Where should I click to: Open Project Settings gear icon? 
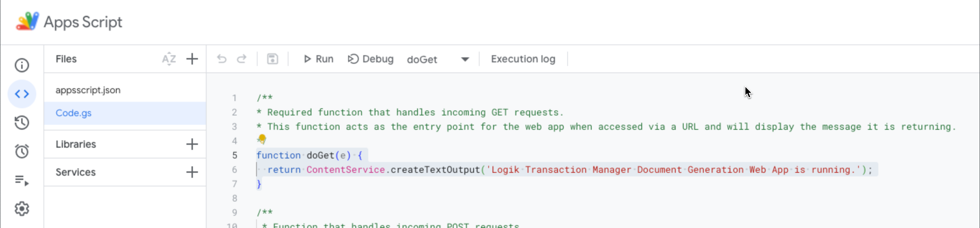click(22, 209)
